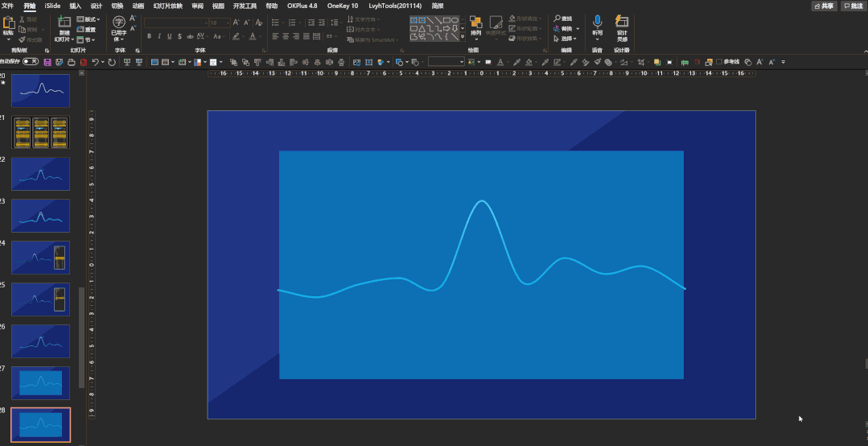The height and width of the screenshot is (446, 868).
Task: Click the Undo arrow icon
Action: 95,62
